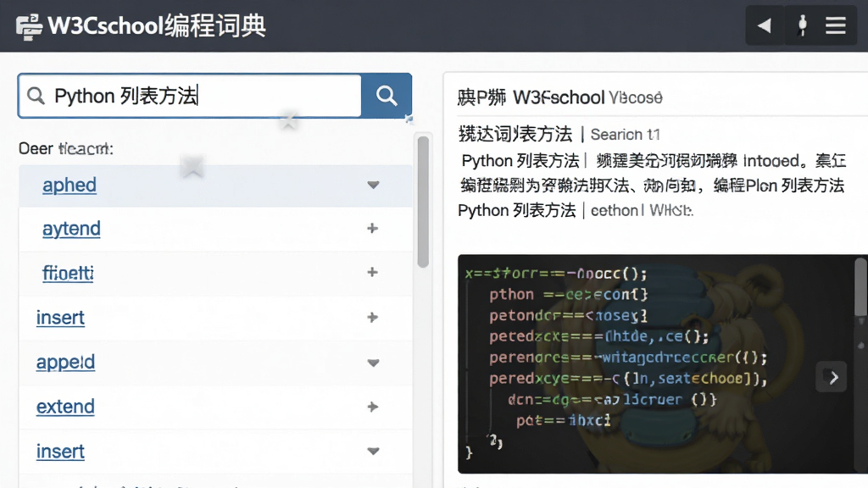Screen dimensions: 868x488
Task: Open the hamburger menu in header
Action: pos(835,25)
